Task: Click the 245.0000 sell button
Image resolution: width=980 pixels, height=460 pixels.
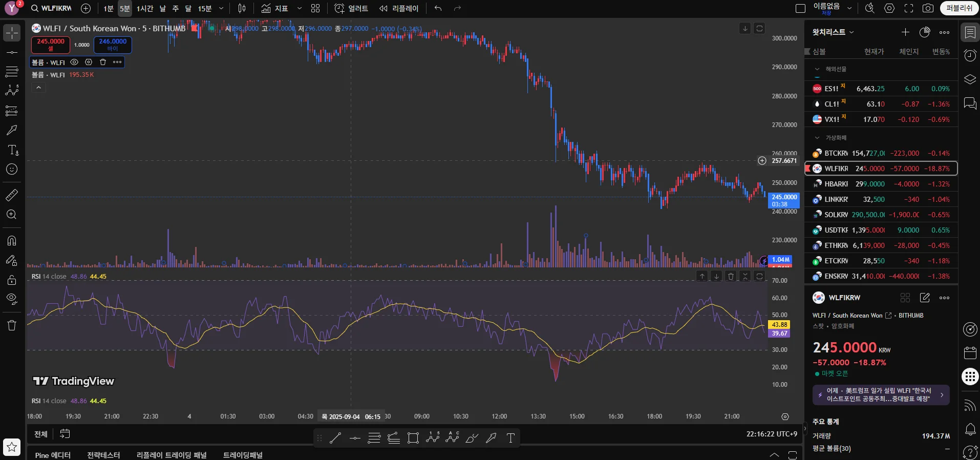Action: click(x=51, y=45)
